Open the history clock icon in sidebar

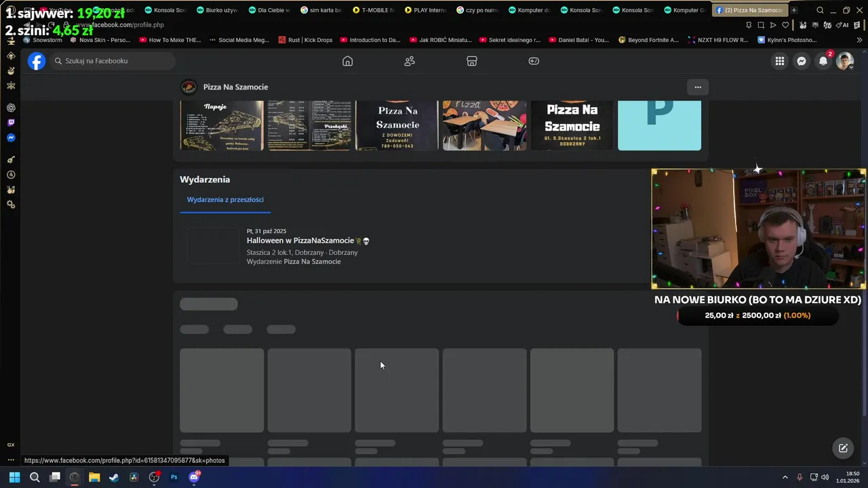click(x=11, y=175)
